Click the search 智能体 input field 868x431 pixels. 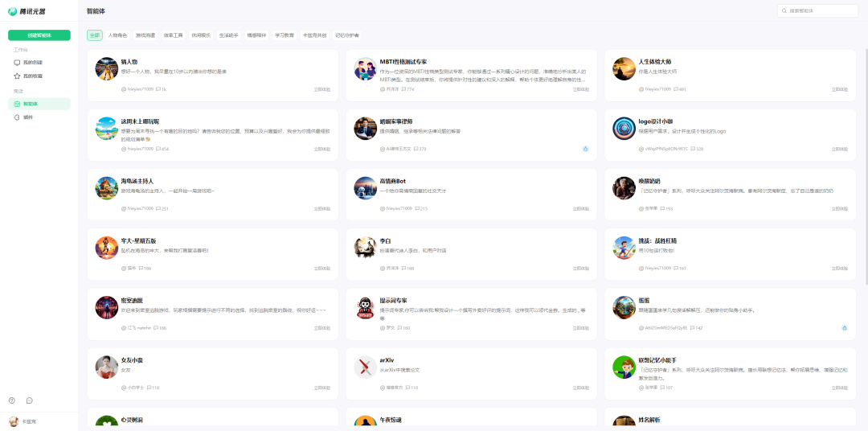[x=817, y=10]
